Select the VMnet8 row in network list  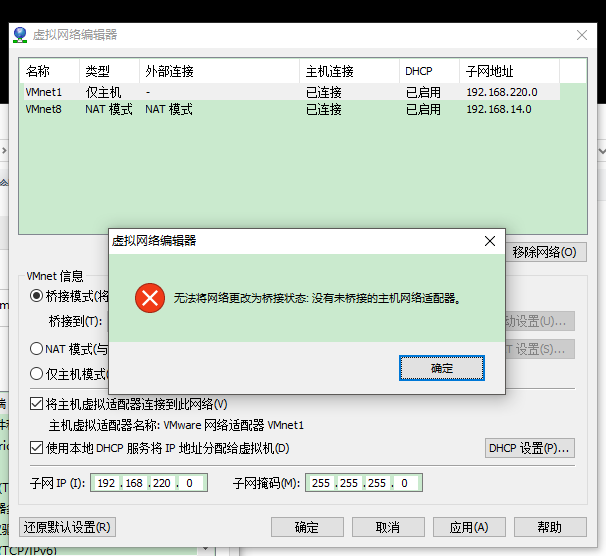[x=292, y=109]
